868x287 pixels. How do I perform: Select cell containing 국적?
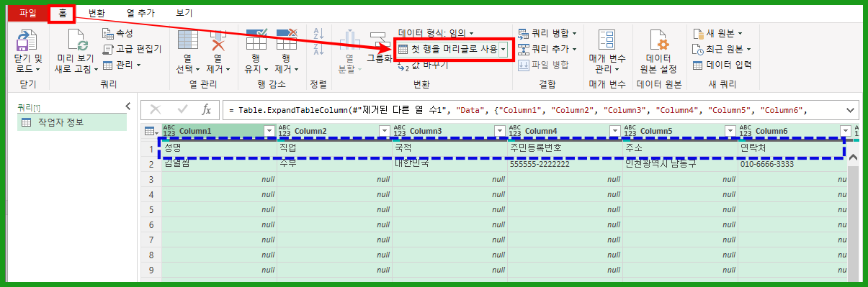449,148
